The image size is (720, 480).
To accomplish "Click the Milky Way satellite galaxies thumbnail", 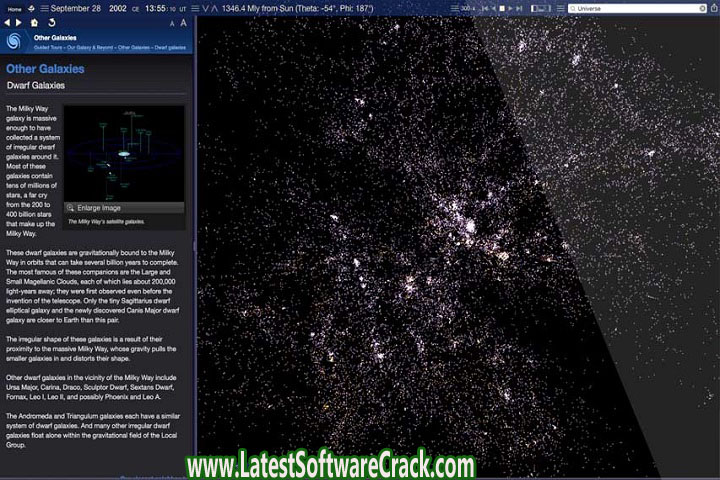I will pos(124,154).
